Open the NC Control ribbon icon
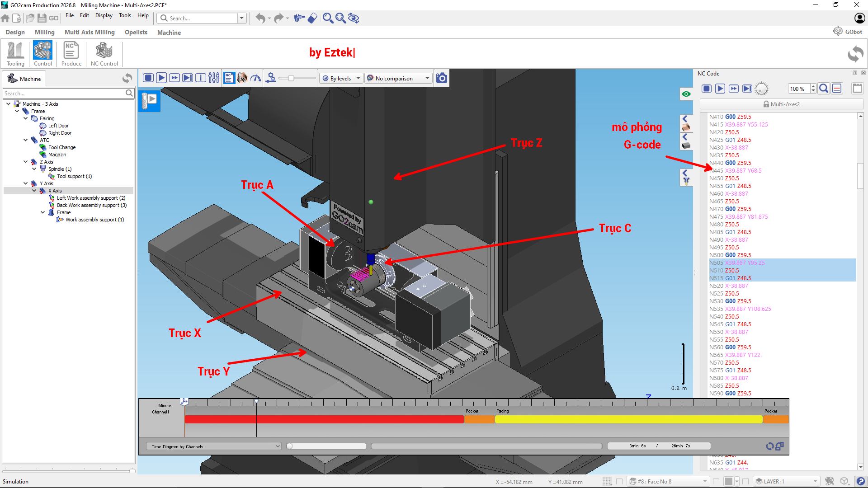Viewport: 868px width, 488px height. pyautogui.click(x=104, y=53)
